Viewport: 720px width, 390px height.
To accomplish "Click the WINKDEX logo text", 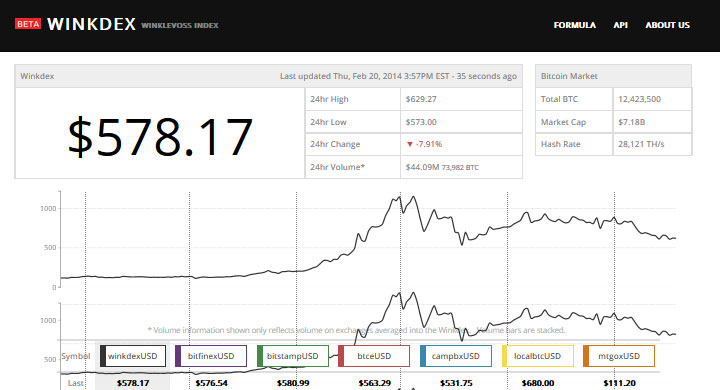I will point(91,24).
